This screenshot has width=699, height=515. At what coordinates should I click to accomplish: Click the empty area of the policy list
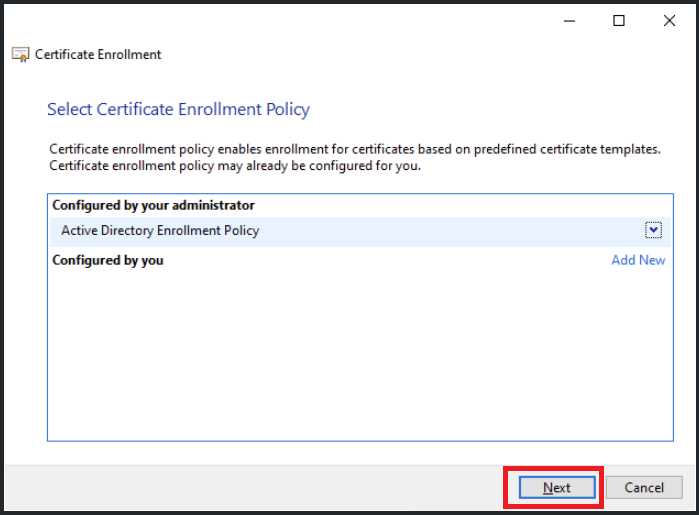[x=360, y=352]
